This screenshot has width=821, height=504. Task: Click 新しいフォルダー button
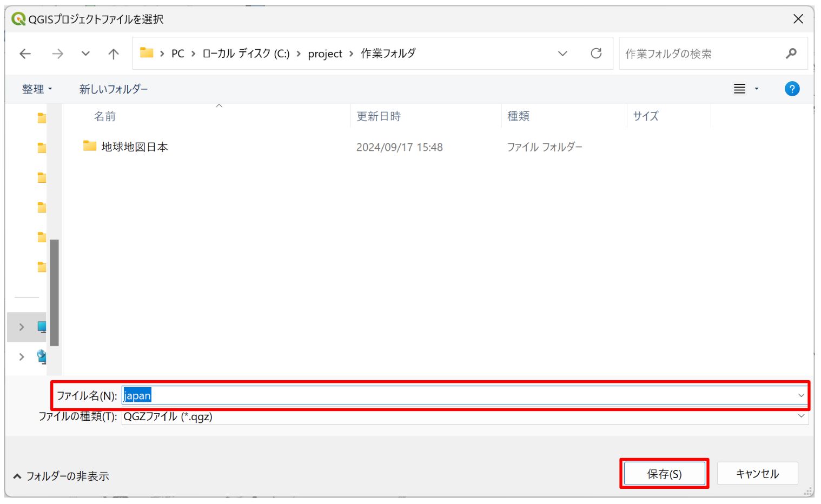[114, 89]
